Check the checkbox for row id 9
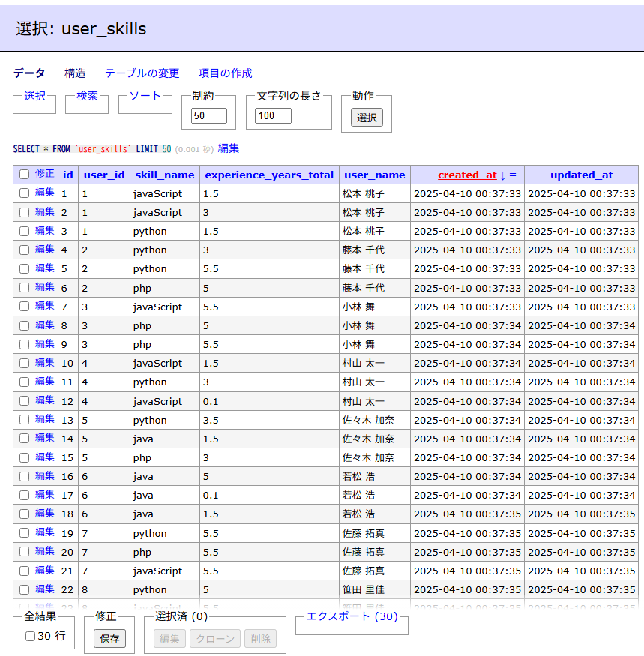The width and height of the screenshot is (644, 656). 24,344
